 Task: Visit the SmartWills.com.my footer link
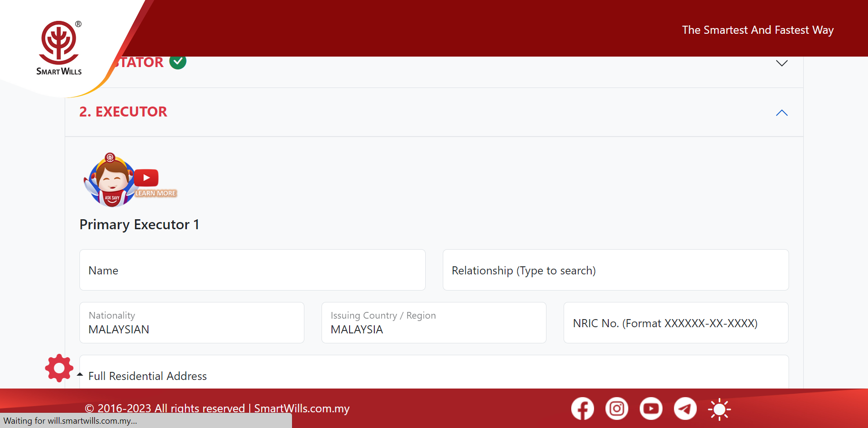coord(302,408)
